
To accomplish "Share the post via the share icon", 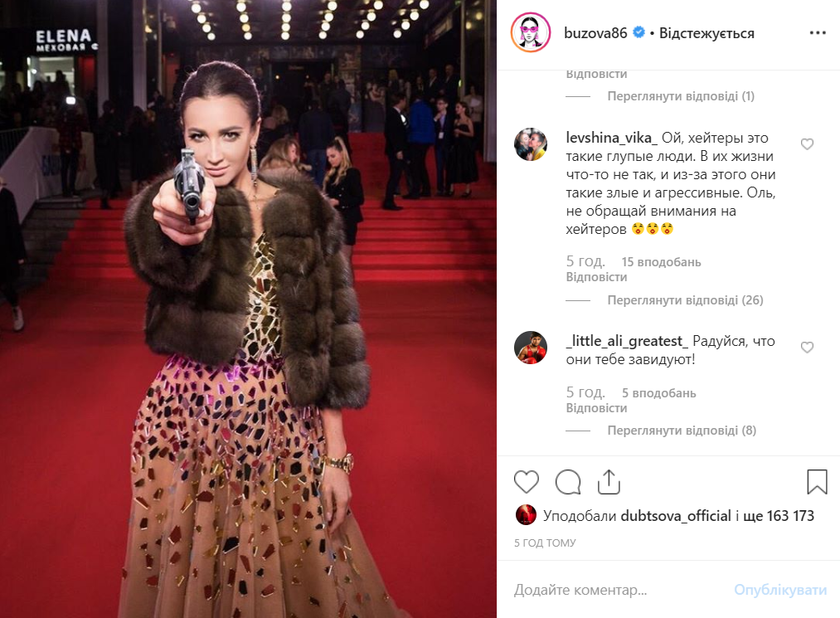I will click(609, 481).
